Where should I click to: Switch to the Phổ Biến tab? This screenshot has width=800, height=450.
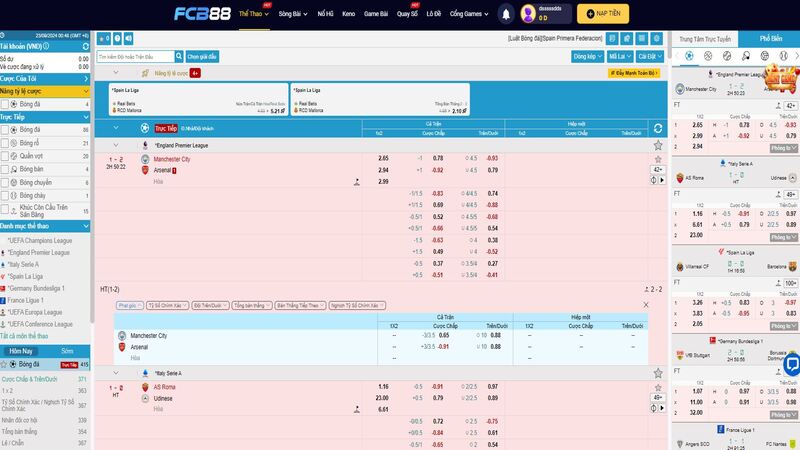point(770,39)
